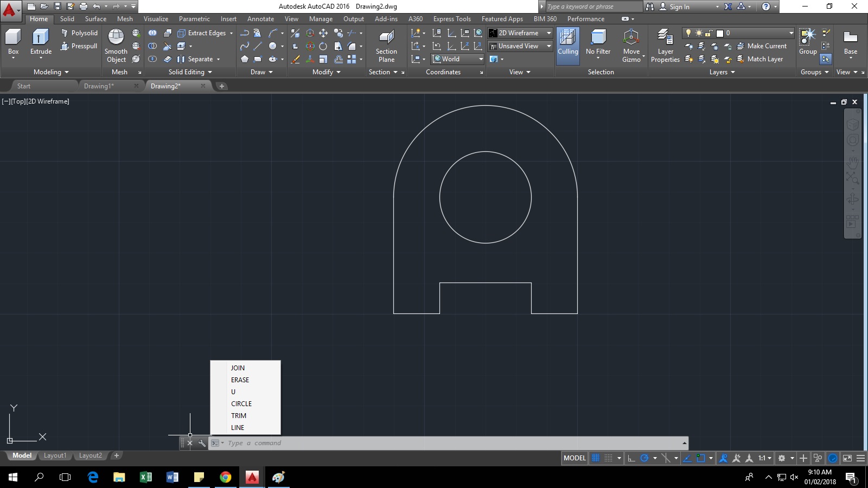868x488 pixels.
Task: Switch to the Layout1 tab
Action: pos(55,455)
